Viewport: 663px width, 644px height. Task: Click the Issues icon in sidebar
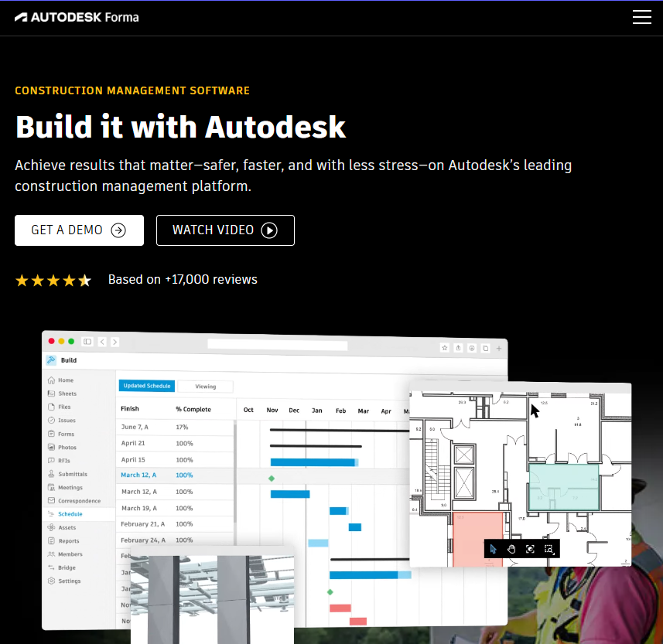(51, 420)
